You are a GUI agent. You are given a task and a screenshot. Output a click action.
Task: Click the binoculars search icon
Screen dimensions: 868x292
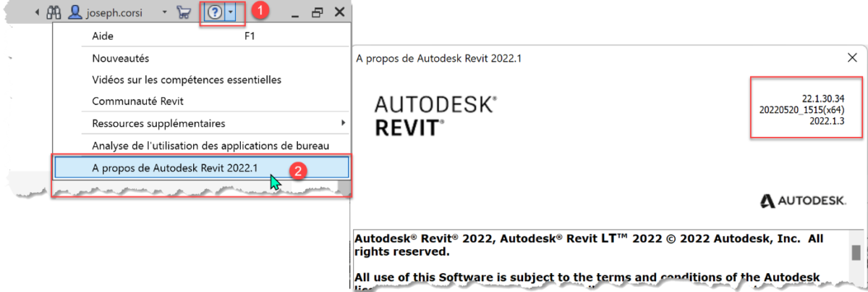tap(53, 12)
